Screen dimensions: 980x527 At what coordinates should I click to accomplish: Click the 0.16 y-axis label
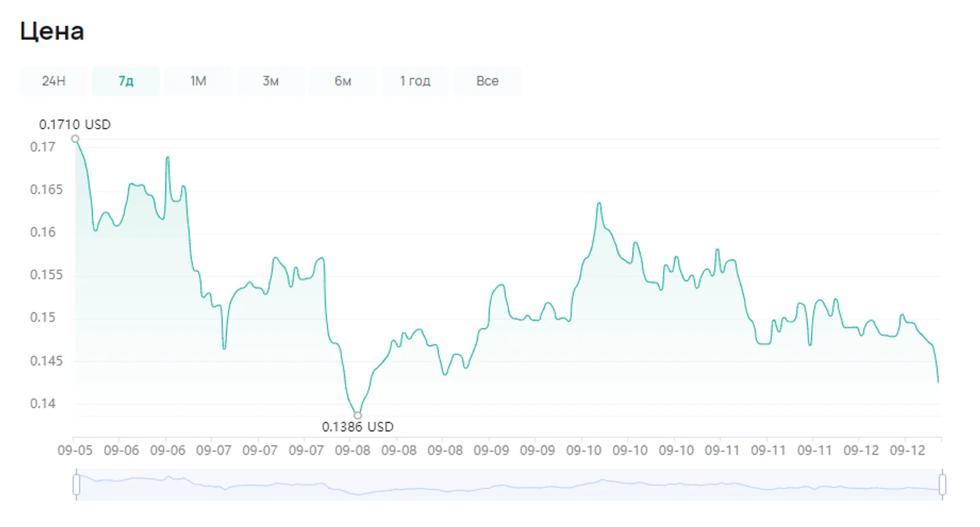43,232
